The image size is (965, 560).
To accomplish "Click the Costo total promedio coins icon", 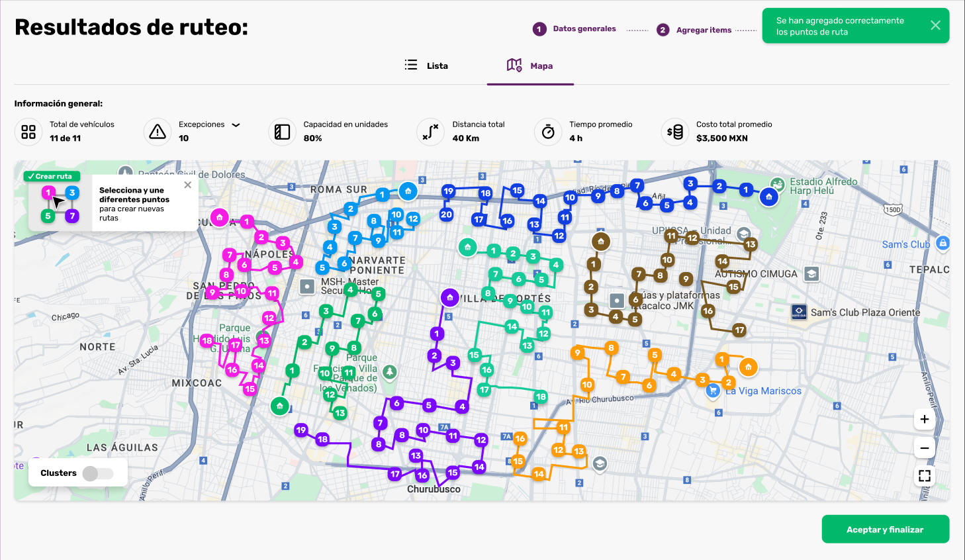I will tap(675, 132).
